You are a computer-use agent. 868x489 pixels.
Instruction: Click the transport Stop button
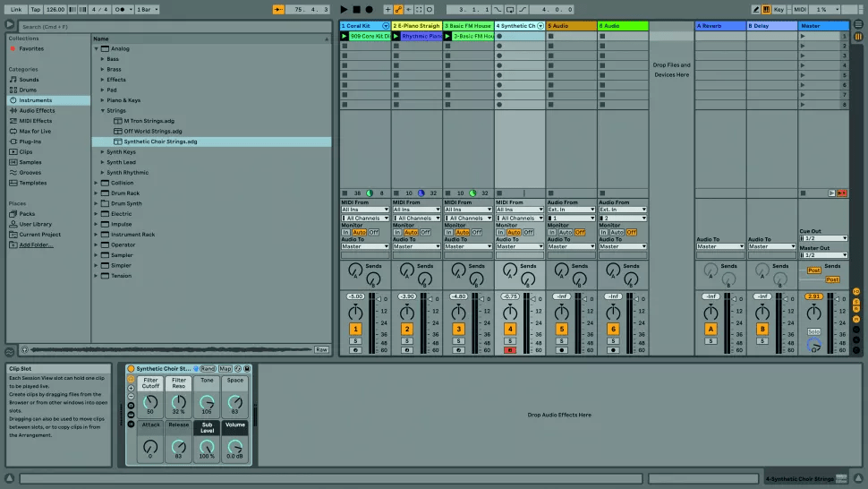tap(356, 9)
